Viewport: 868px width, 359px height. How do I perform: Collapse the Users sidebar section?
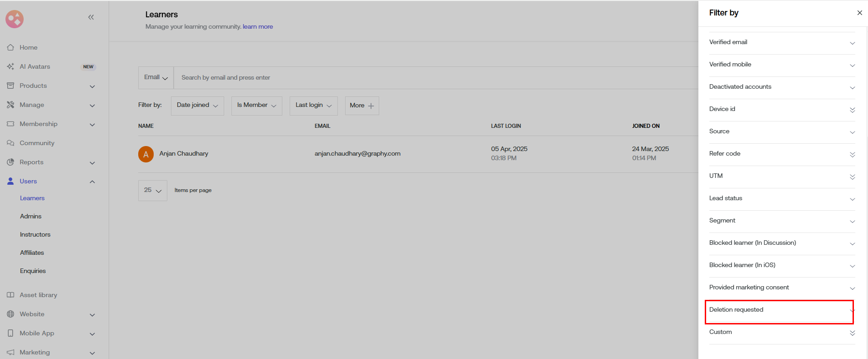click(x=92, y=182)
